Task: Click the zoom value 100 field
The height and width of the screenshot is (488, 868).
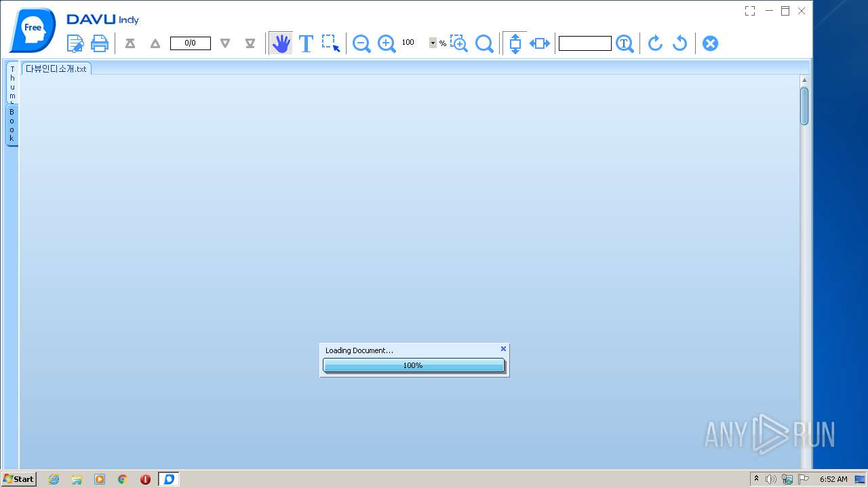Action: click(x=414, y=43)
